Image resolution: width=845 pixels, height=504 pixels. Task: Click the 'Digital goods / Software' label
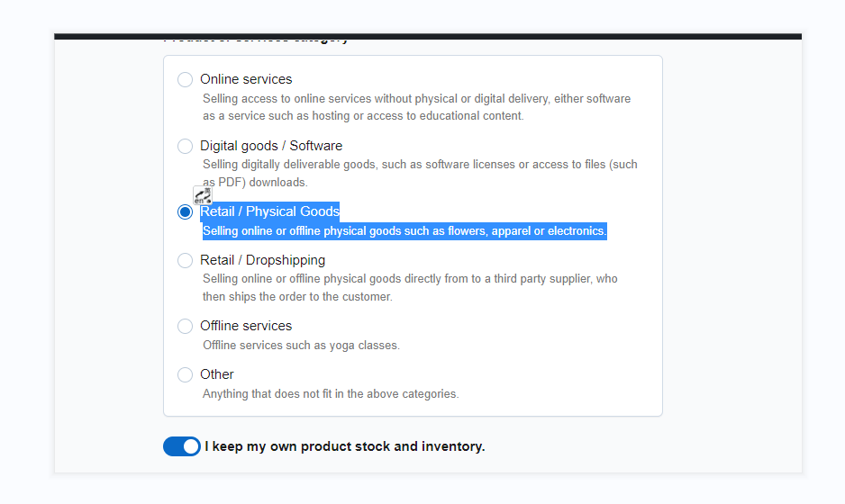(x=271, y=146)
